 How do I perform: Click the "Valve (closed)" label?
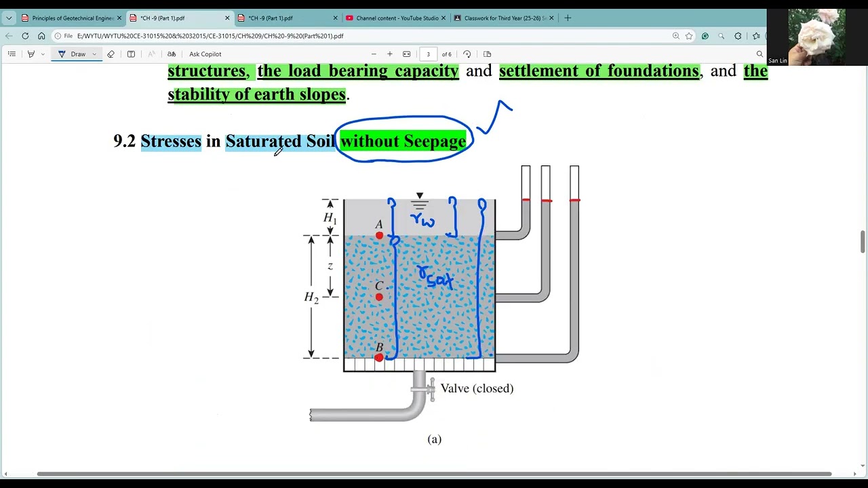tap(477, 388)
